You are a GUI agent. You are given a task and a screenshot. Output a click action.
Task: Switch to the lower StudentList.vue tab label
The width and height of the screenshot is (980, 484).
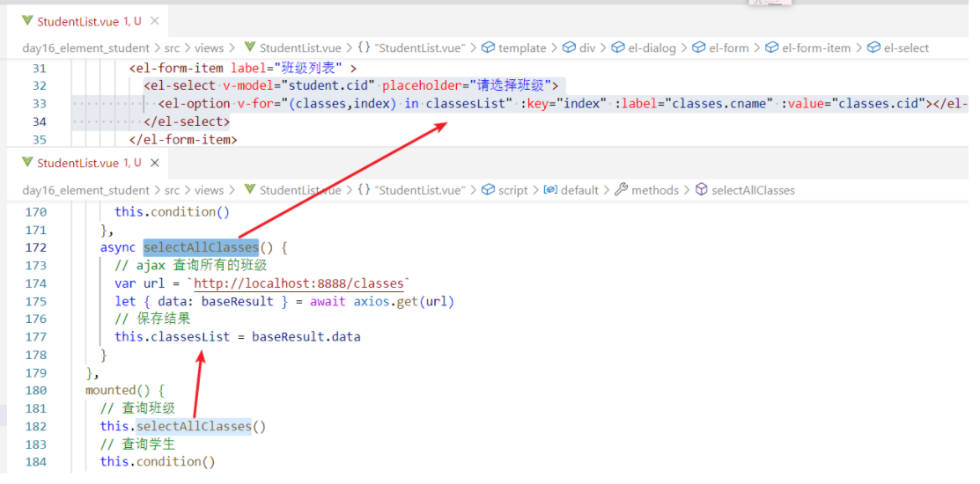tap(78, 163)
